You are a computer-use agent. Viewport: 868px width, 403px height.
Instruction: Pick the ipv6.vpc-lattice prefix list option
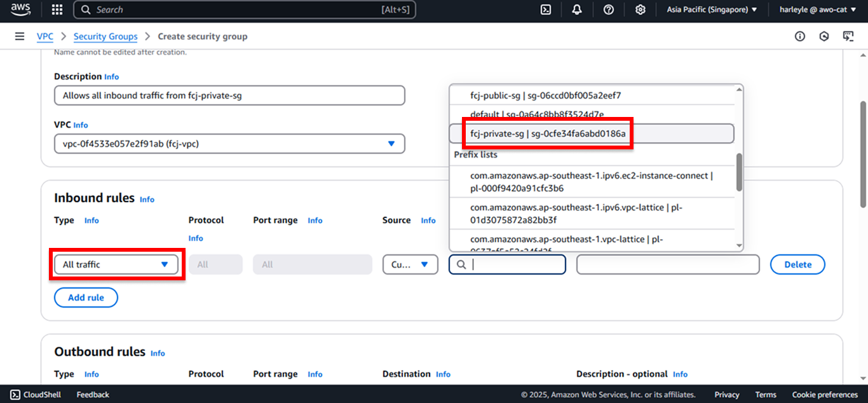pyautogui.click(x=592, y=214)
